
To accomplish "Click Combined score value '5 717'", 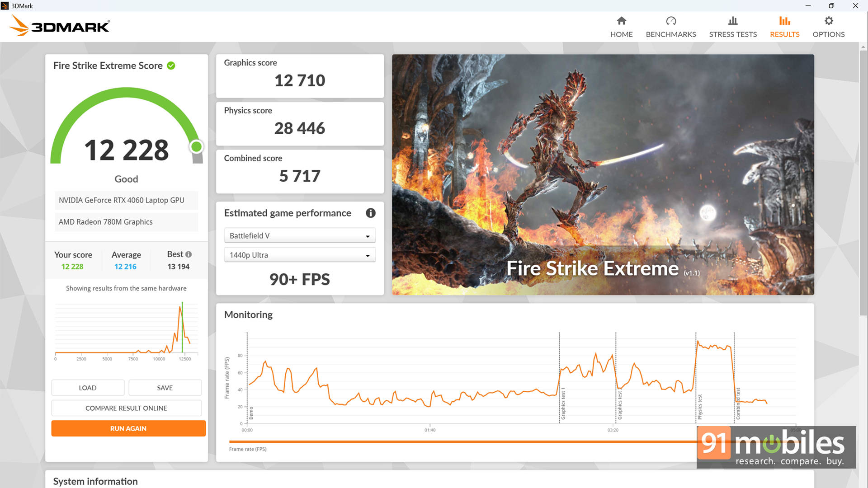I will (x=300, y=176).
